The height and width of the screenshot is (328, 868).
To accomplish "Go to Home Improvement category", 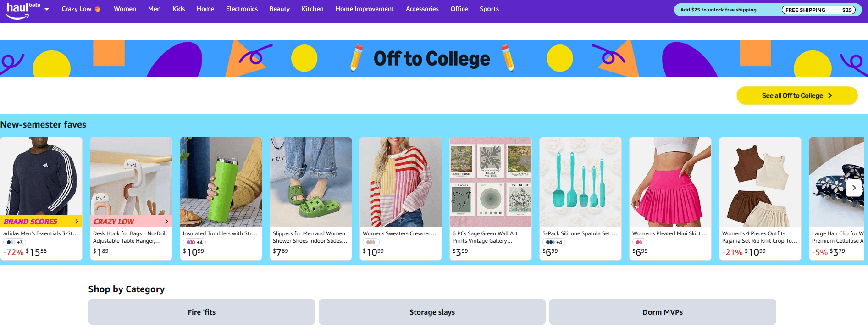I will click(365, 9).
